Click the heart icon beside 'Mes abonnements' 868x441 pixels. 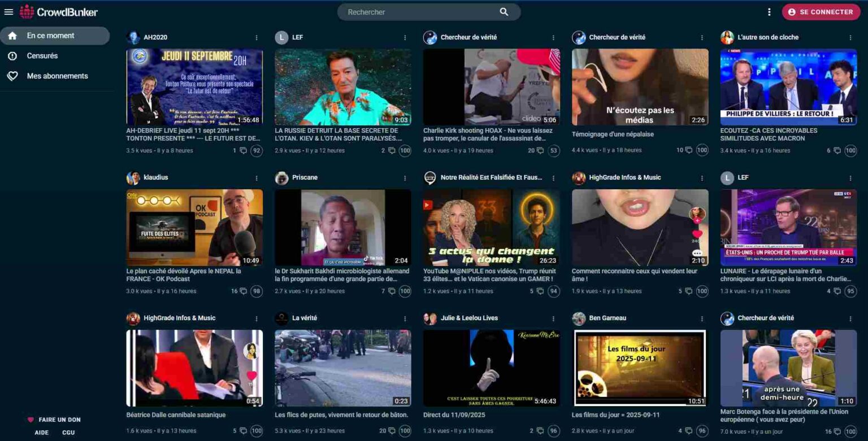pyautogui.click(x=12, y=76)
